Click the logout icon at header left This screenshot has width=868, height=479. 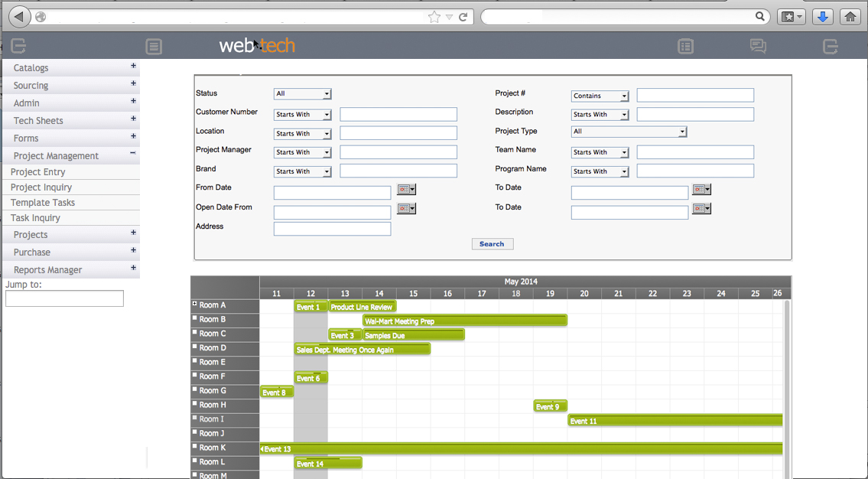18,46
